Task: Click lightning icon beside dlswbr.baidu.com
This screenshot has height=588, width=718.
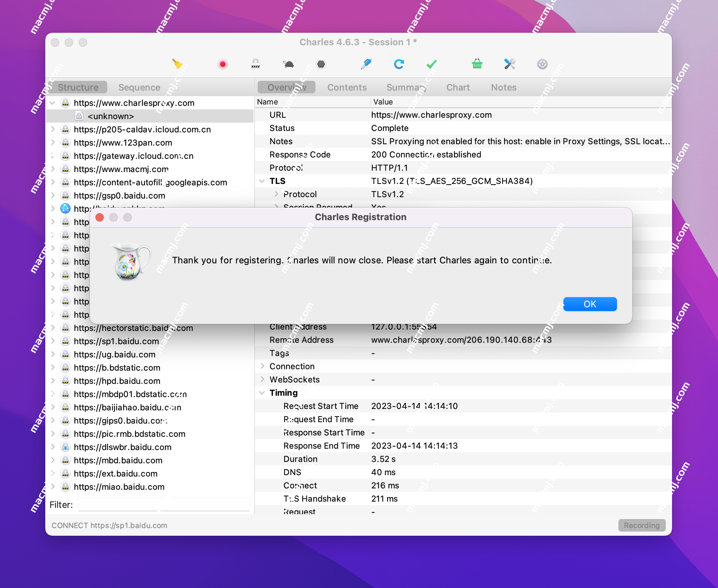Action: coord(65,447)
